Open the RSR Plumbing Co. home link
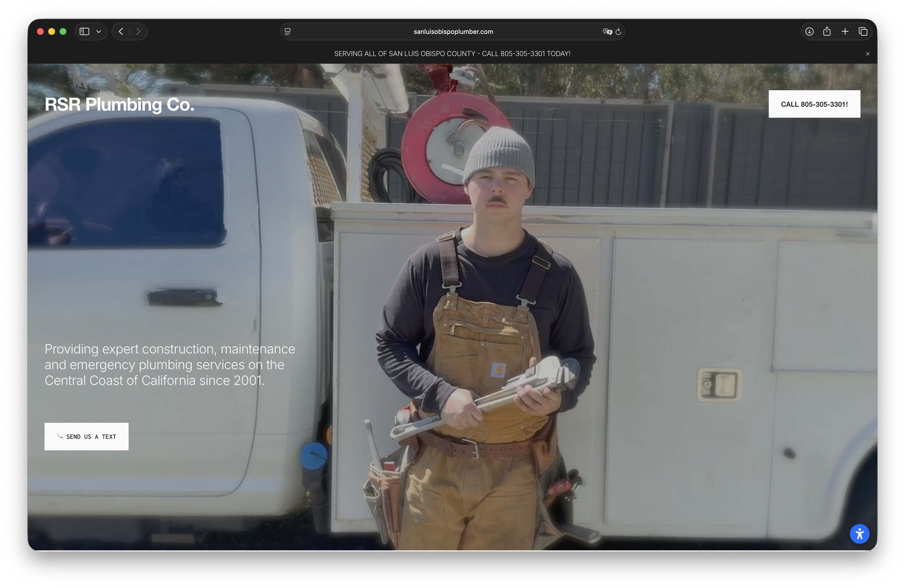This screenshot has width=905, height=588. tap(119, 105)
